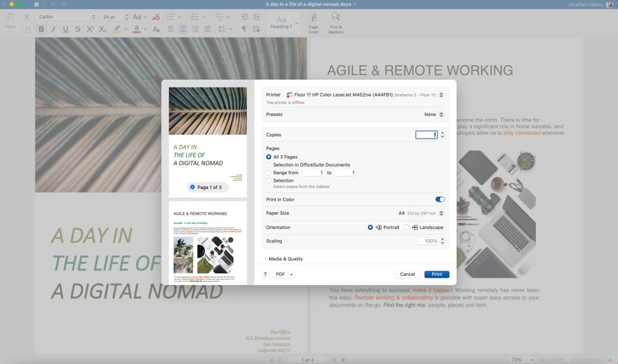Click the center text alignment icon

[x=182, y=29]
